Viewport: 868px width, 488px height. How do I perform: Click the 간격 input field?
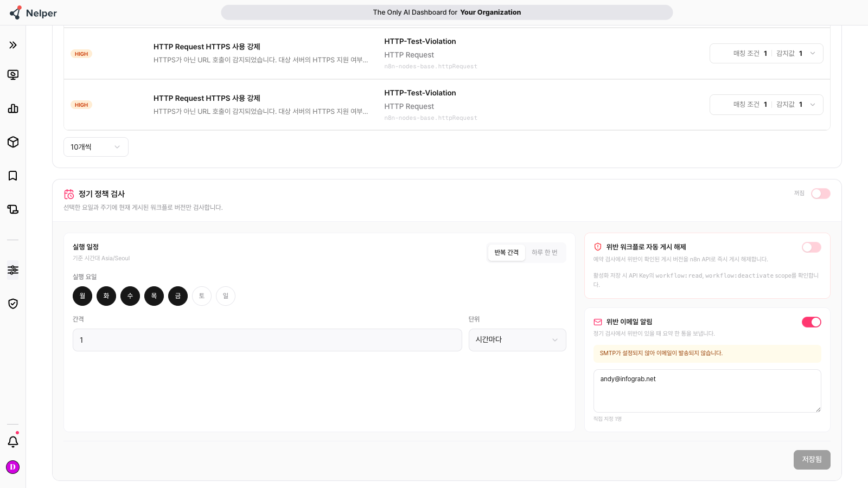click(x=267, y=340)
